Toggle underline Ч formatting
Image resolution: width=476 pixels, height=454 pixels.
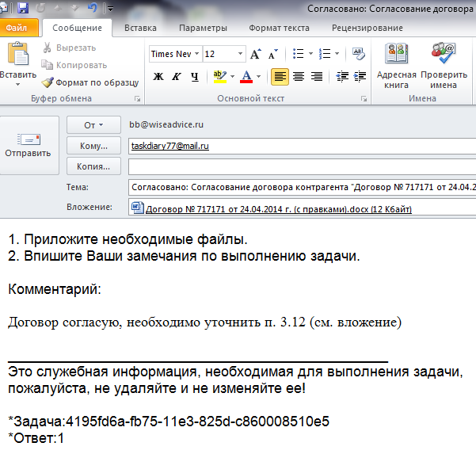193,77
